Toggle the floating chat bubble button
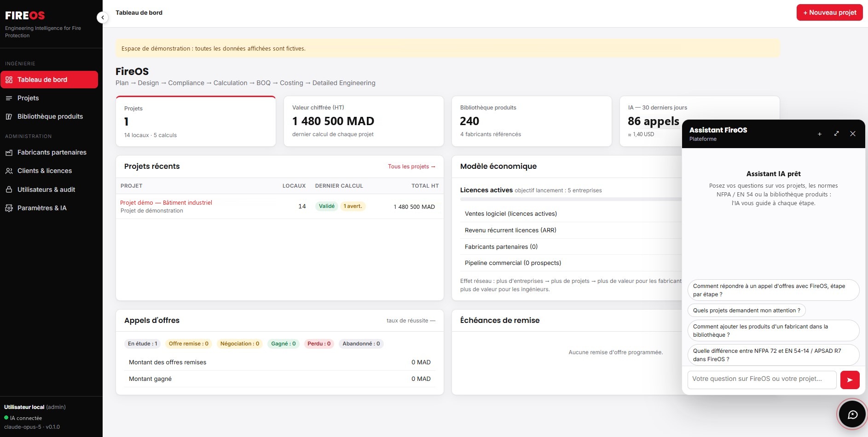The height and width of the screenshot is (437, 868). [852, 414]
